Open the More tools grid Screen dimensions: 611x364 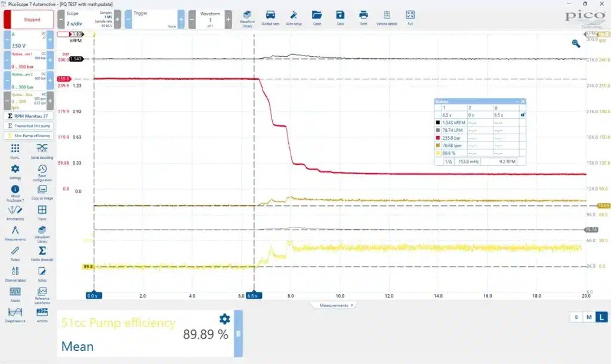[x=15, y=150]
